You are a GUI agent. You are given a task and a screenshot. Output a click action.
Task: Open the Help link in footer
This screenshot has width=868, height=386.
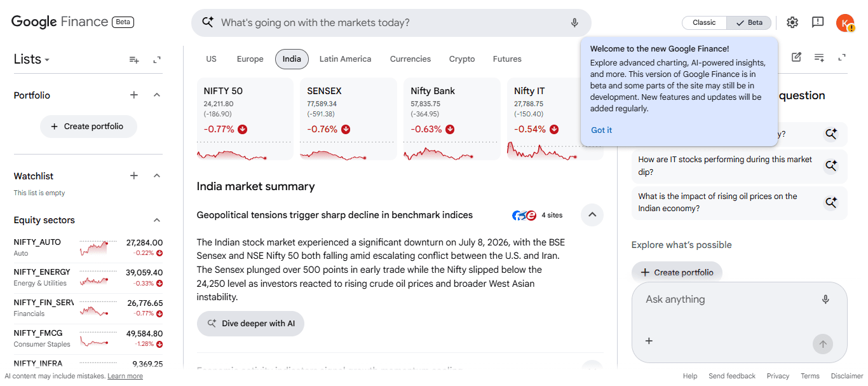coord(690,376)
